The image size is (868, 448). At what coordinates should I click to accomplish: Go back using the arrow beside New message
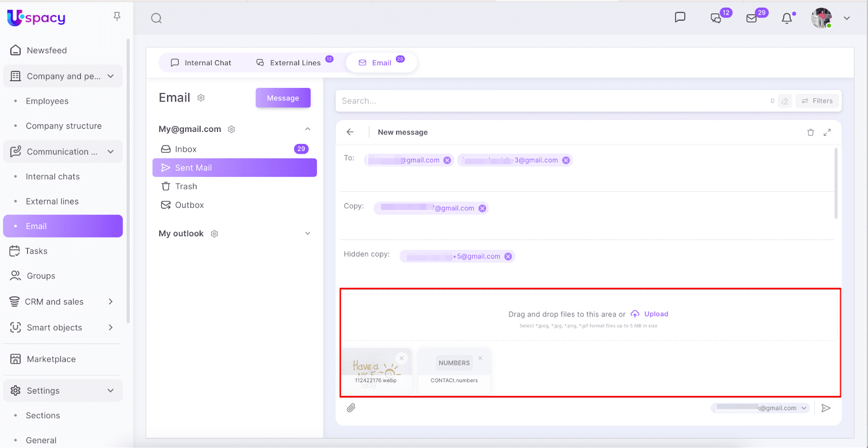tap(350, 132)
